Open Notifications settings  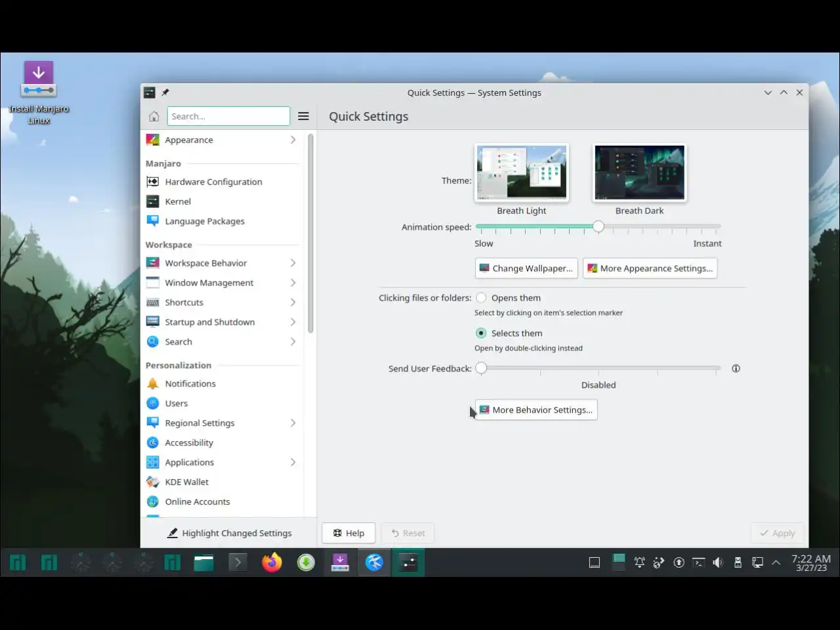222,384
